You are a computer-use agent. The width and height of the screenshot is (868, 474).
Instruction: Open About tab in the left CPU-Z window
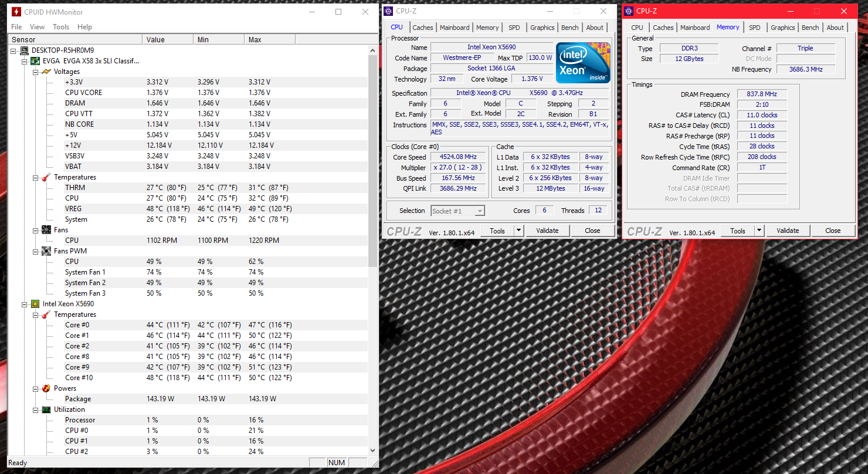pyautogui.click(x=595, y=28)
